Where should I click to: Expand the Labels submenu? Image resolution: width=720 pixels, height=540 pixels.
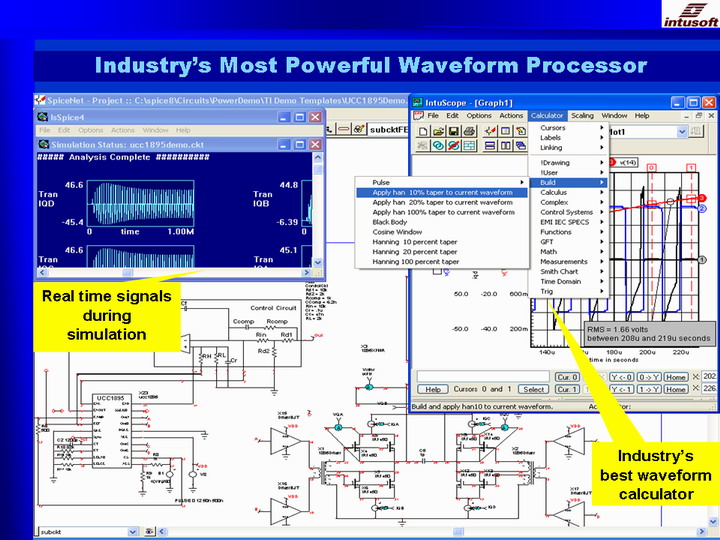point(568,138)
